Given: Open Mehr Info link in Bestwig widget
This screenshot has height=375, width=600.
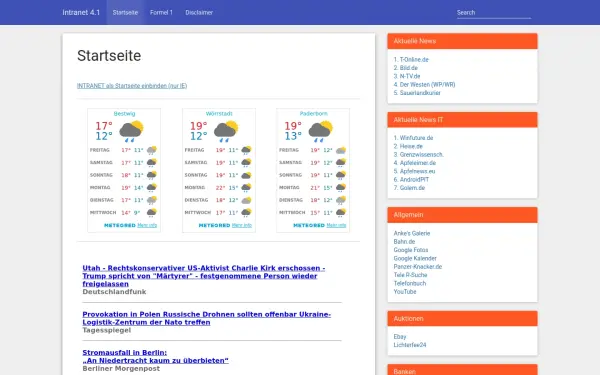Looking at the screenshot, I should coord(147,225).
